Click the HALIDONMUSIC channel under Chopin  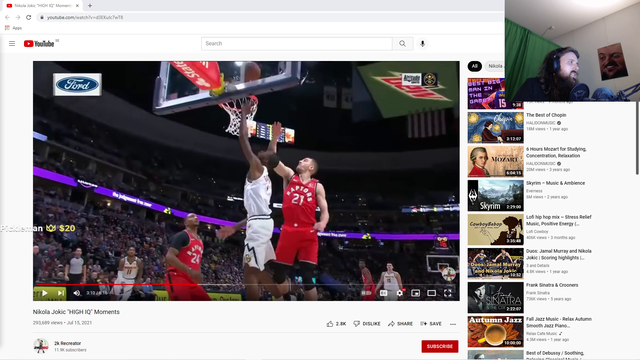[x=541, y=123]
